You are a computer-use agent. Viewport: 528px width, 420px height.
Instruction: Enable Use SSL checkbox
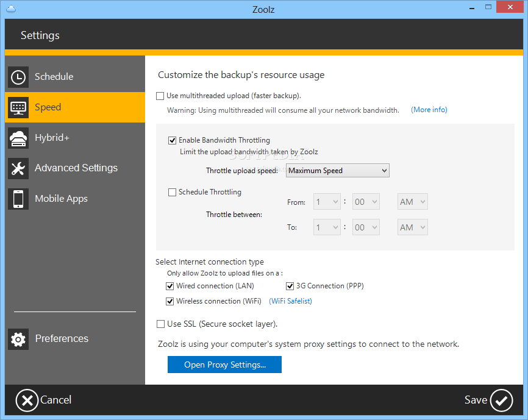coord(160,324)
